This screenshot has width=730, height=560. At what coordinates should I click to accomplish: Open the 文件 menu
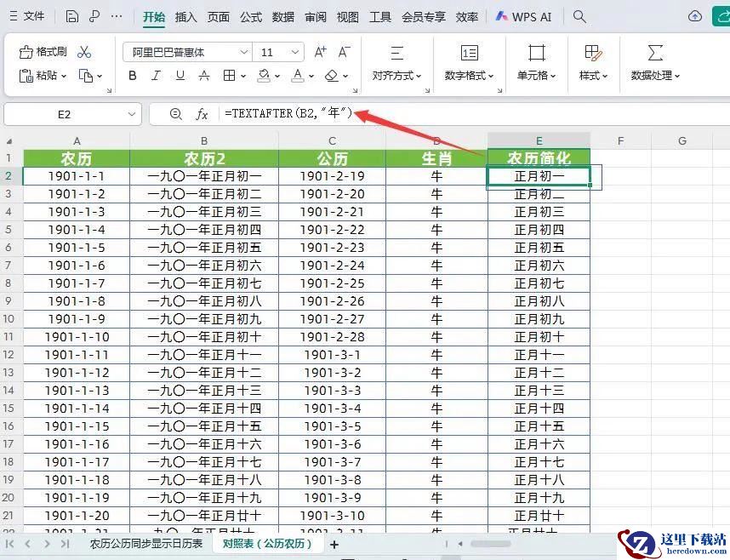coord(27,16)
